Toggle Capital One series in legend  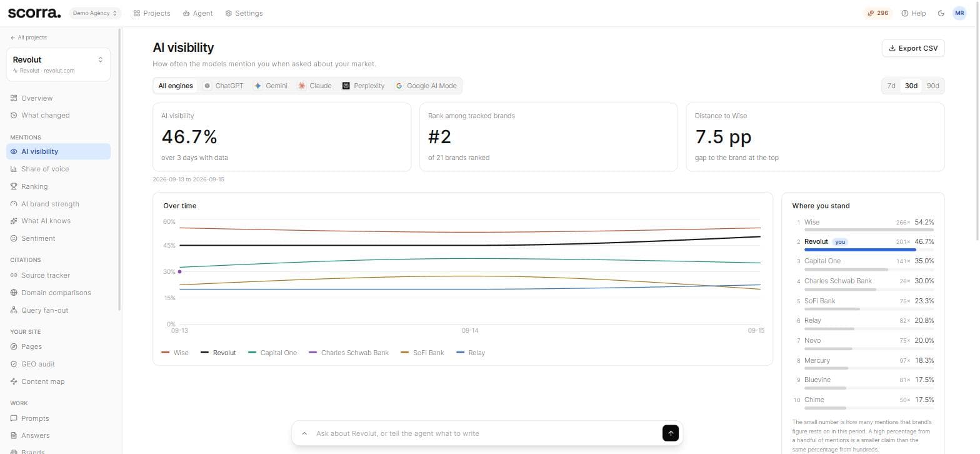pyautogui.click(x=272, y=353)
